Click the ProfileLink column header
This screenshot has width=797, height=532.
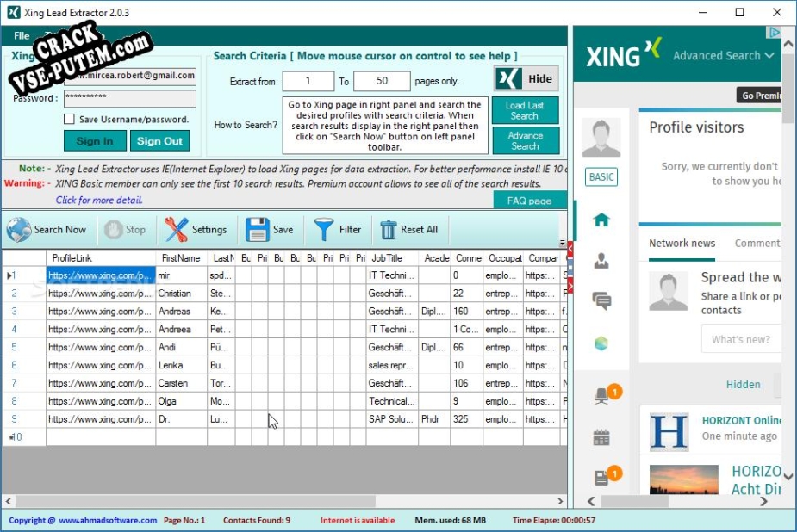click(101, 258)
